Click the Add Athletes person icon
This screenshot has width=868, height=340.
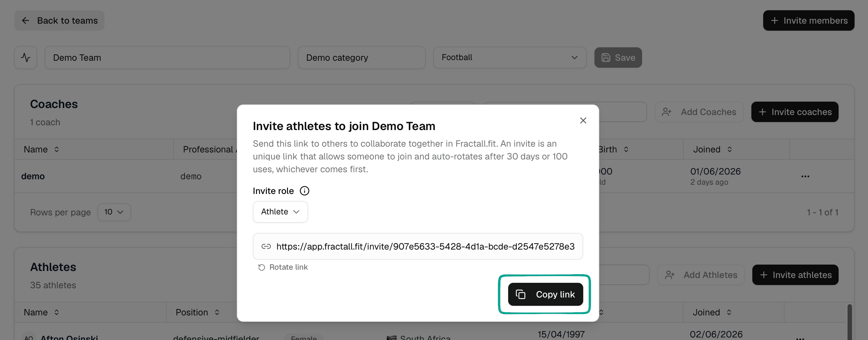click(670, 275)
